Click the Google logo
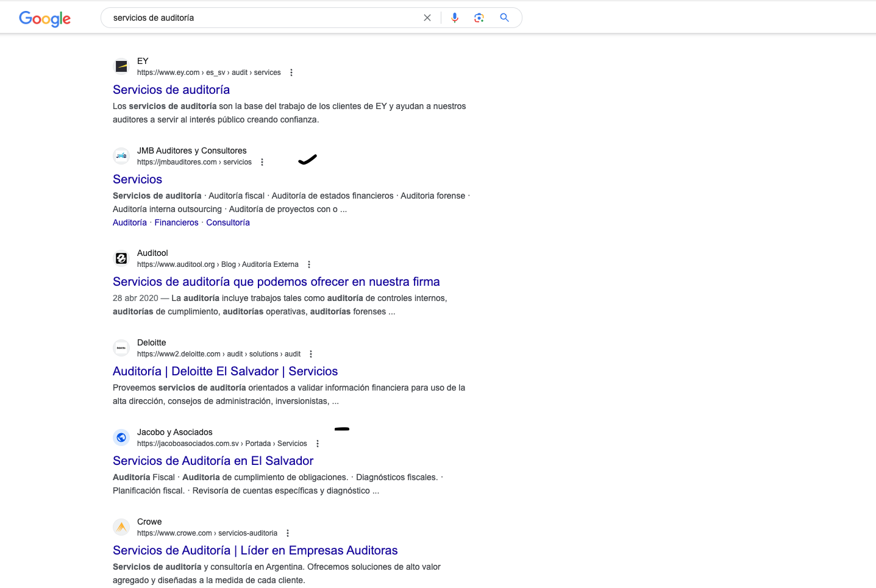 tap(45, 19)
